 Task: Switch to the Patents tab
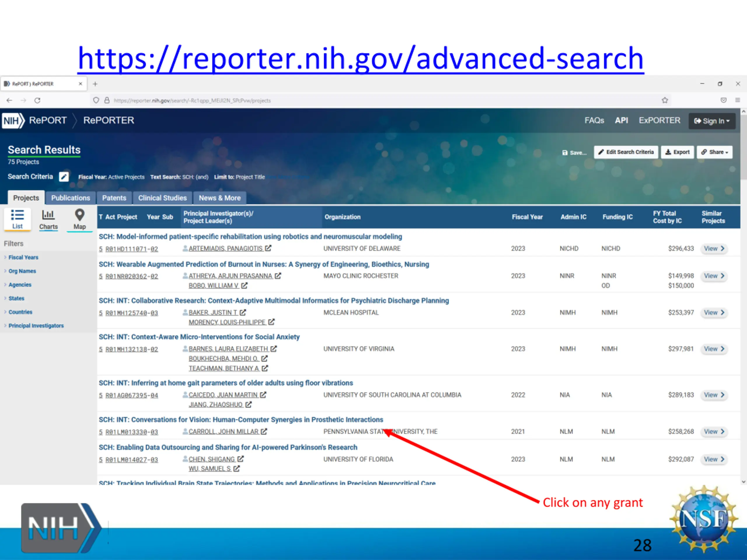click(x=114, y=198)
